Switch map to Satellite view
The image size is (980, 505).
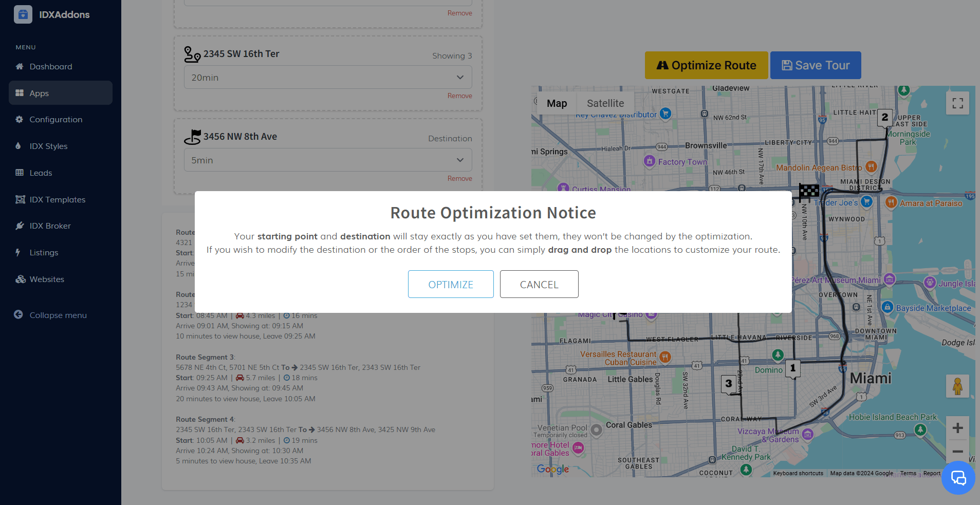click(x=605, y=103)
